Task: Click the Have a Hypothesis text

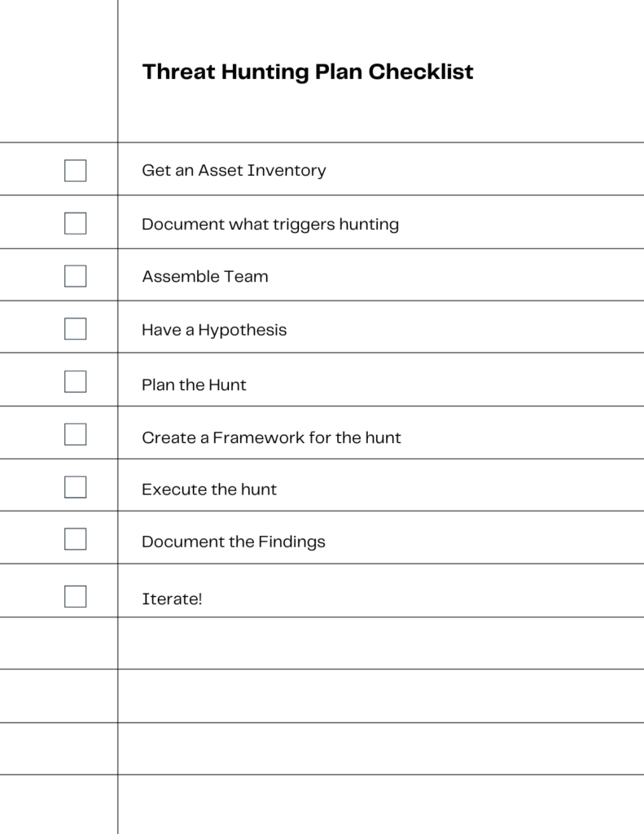Action: pos(214,330)
